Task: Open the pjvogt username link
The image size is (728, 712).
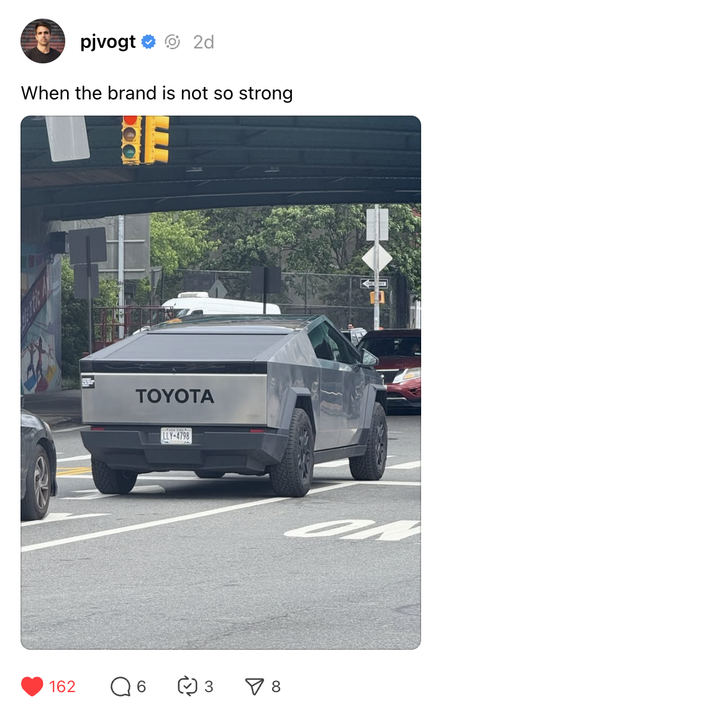Action: pos(107,42)
